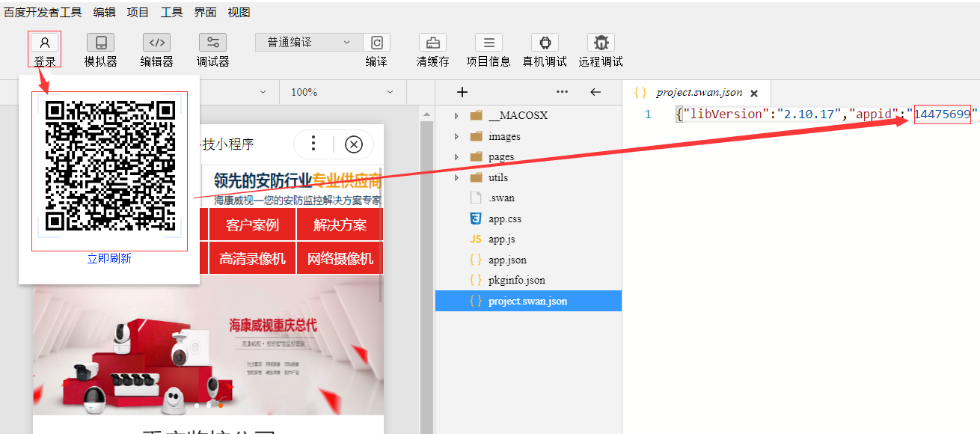The image size is (980, 434).
Task: Click the + icon to add a file
Action: 462,92
